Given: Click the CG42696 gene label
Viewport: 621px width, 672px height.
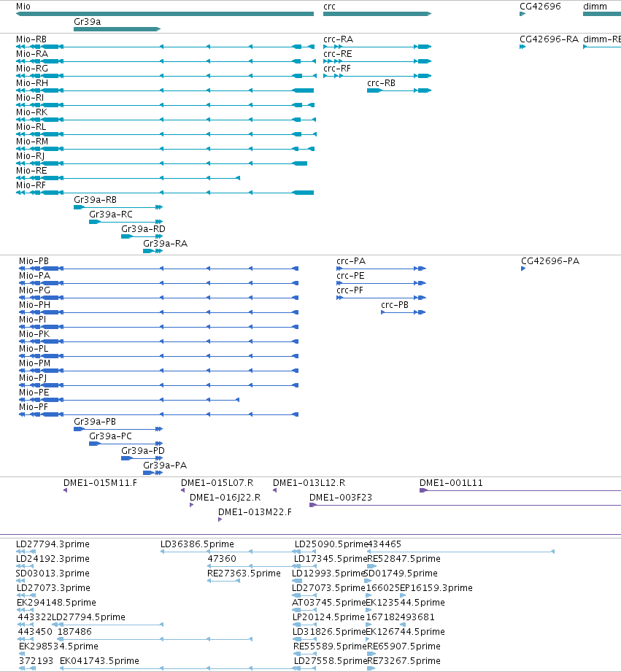Looking at the screenshot, I should [540, 7].
